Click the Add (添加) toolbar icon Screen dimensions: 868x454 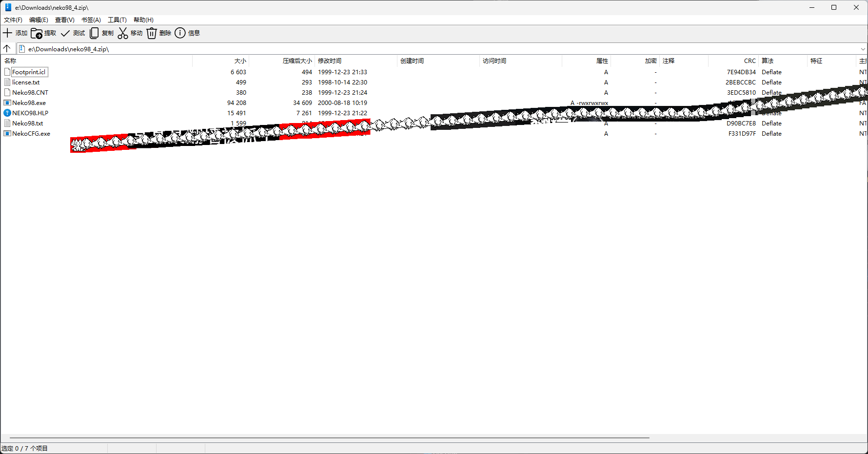8,33
